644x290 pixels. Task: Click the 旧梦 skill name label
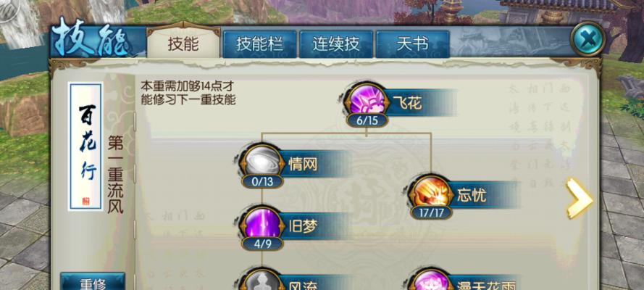tap(303, 226)
